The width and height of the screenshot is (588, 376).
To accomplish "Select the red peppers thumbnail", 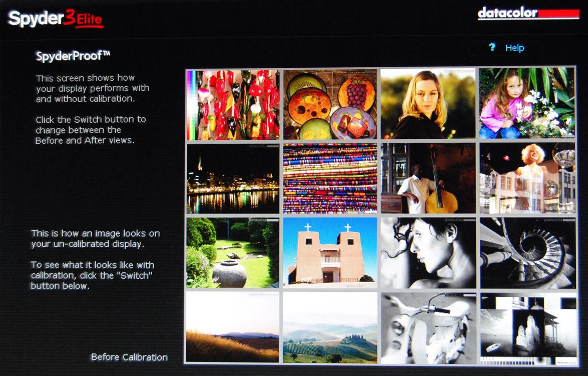I will [233, 105].
